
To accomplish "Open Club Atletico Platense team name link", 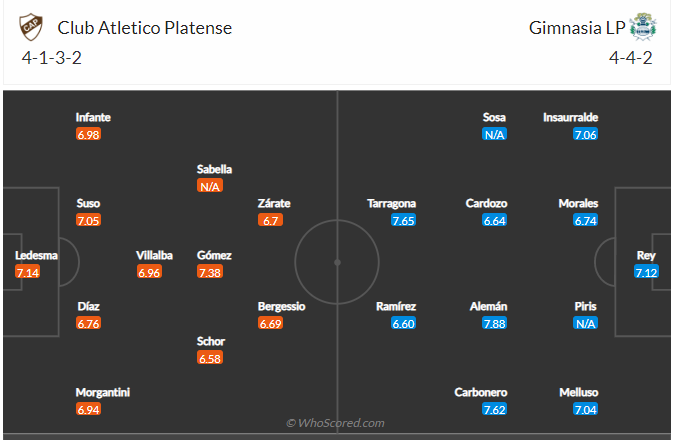I will (145, 28).
